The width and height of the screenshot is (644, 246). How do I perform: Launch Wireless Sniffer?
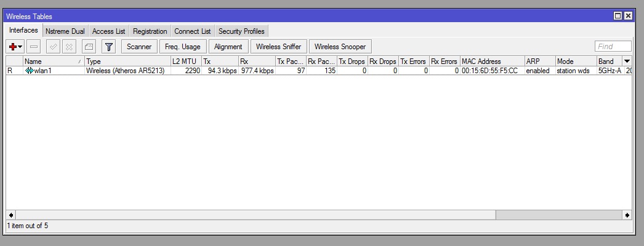click(278, 47)
